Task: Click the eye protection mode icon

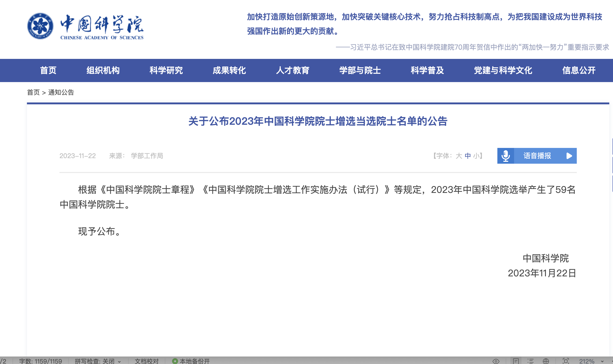Action: tap(496, 361)
